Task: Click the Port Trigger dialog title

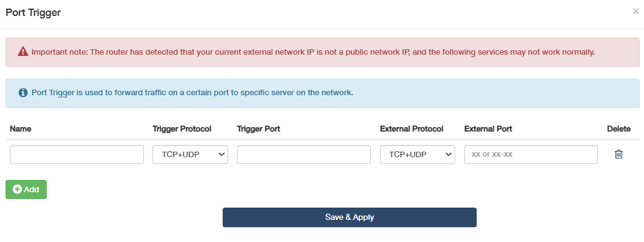Action: (x=33, y=12)
